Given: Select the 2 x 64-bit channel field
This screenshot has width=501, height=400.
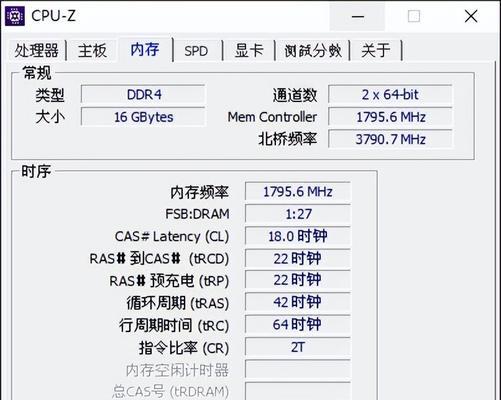Looking at the screenshot, I should (x=390, y=95).
